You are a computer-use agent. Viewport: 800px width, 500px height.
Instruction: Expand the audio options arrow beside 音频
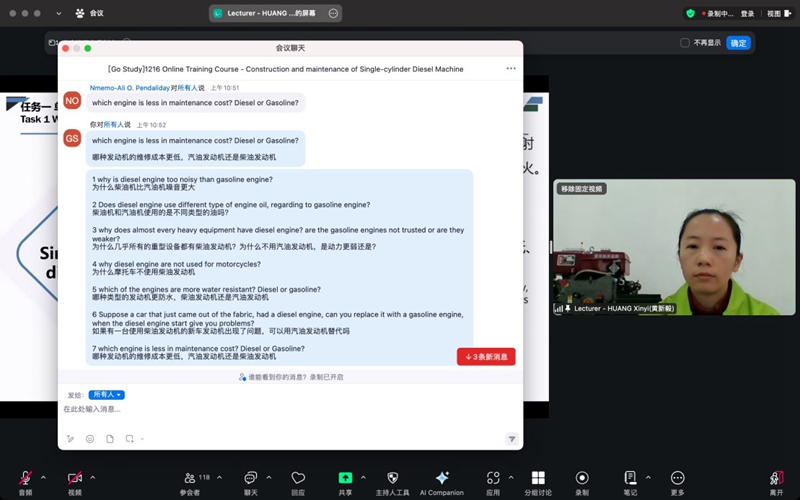44,476
